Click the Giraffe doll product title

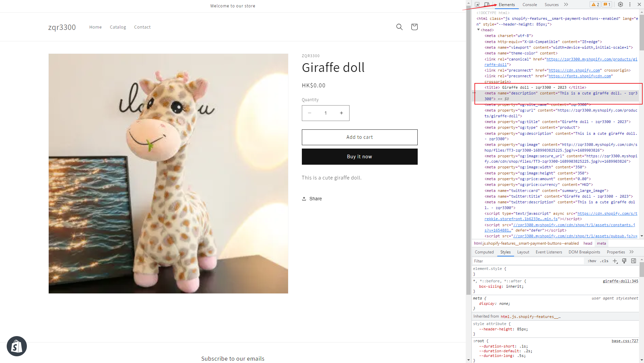click(333, 68)
